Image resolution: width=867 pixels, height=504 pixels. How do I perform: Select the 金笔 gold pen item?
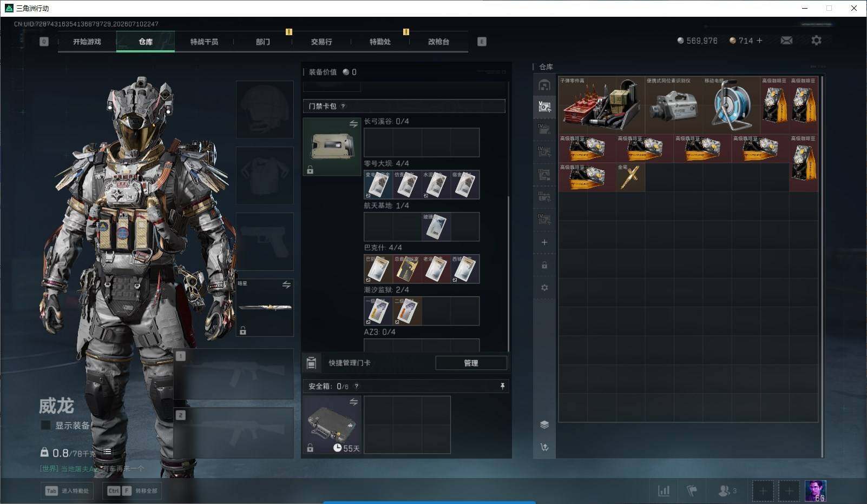coord(630,177)
